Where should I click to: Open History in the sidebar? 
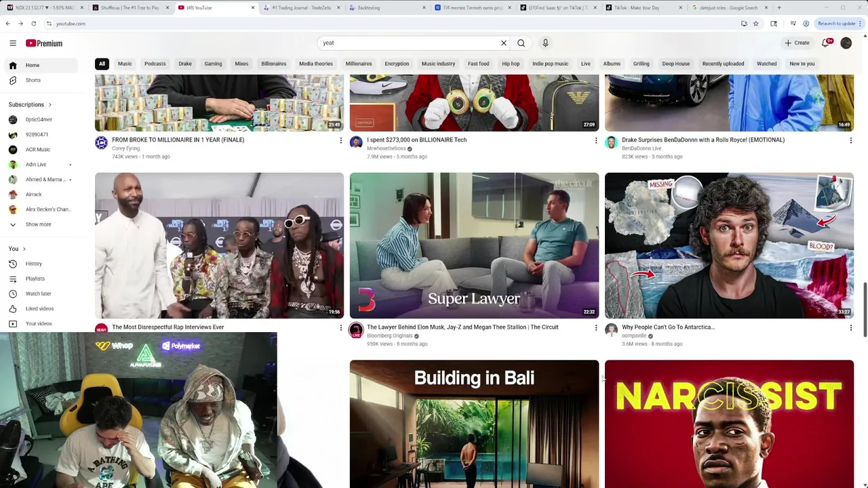42,264
